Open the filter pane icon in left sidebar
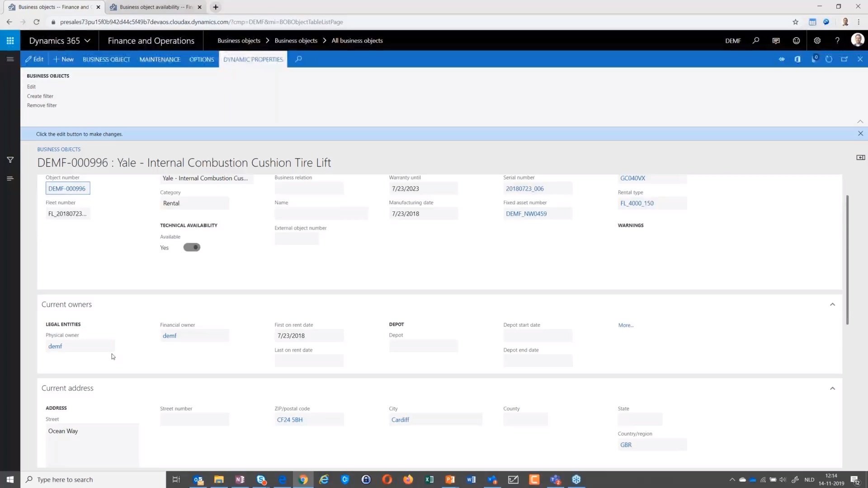868x488 pixels. click(x=10, y=160)
